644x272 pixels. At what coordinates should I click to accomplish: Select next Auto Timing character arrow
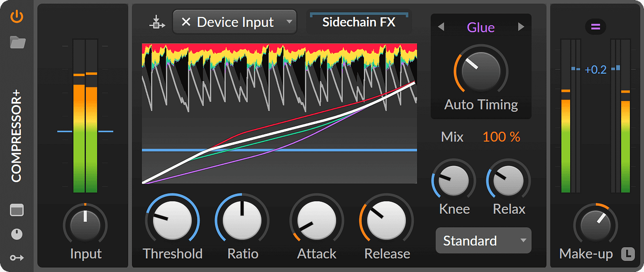point(521,27)
